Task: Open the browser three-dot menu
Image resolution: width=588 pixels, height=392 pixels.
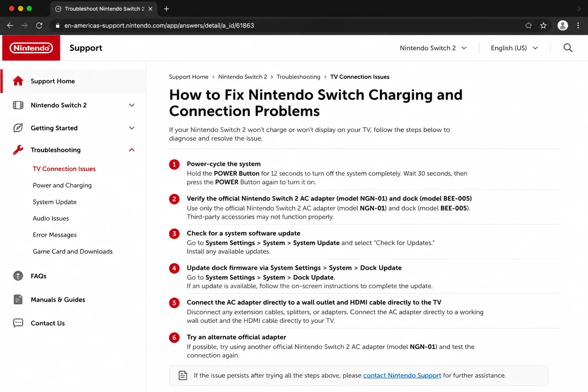Action: click(578, 26)
